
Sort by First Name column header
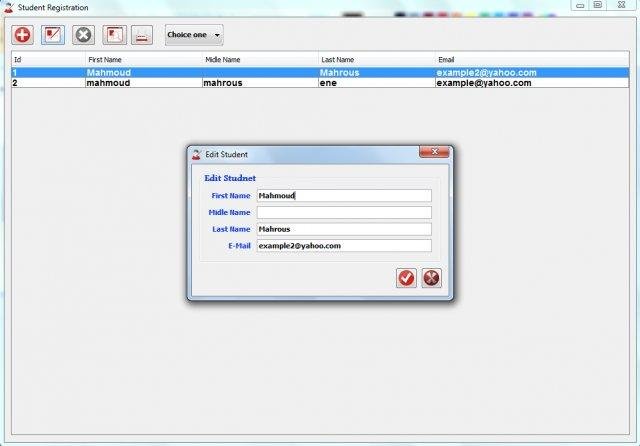click(x=144, y=60)
